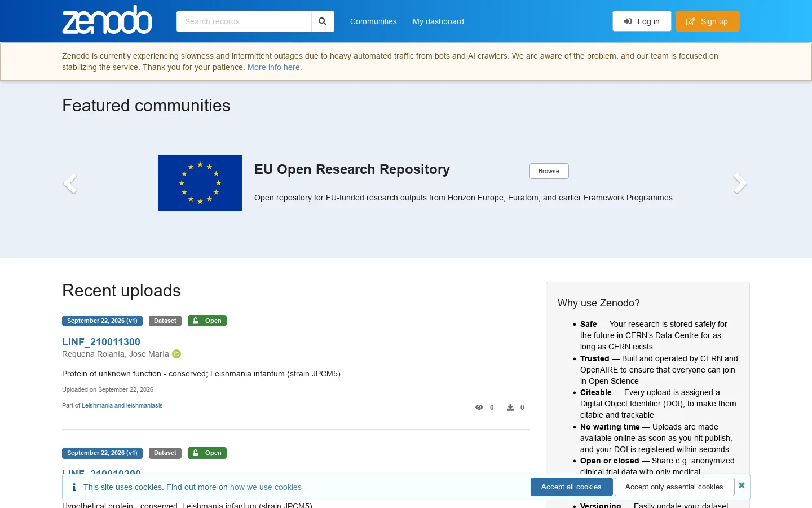Viewport: 812px width, 508px height.
Task: Click the downloads icon for LINF_210011300
Action: (510, 407)
